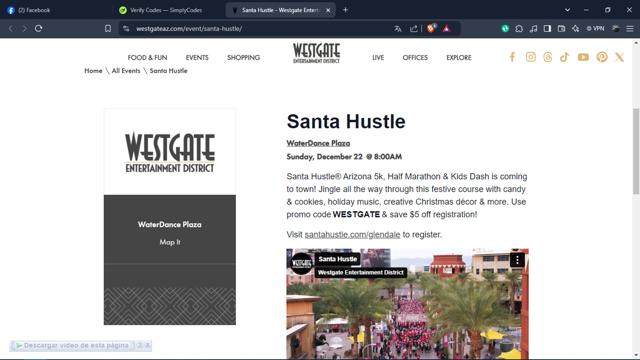Go forward with the browser forward arrow
Screen dimensions: 640x360
click(24, 29)
